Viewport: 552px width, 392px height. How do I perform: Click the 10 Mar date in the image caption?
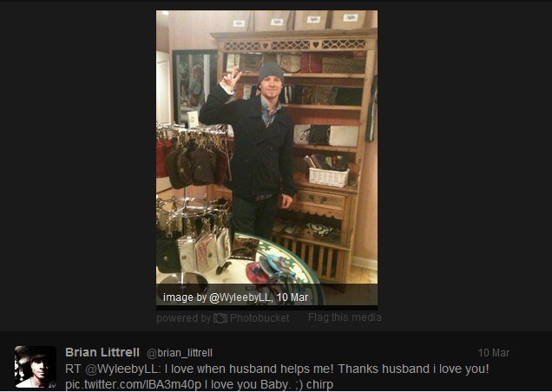tap(292, 297)
